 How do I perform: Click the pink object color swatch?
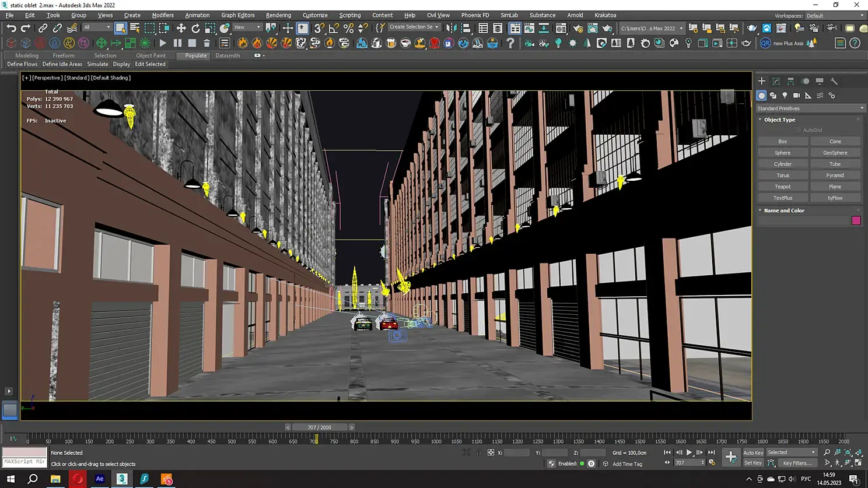856,220
